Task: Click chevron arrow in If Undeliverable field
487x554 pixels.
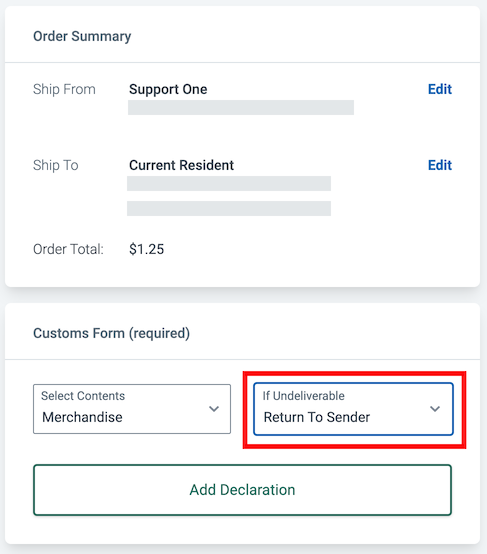Action: (435, 409)
